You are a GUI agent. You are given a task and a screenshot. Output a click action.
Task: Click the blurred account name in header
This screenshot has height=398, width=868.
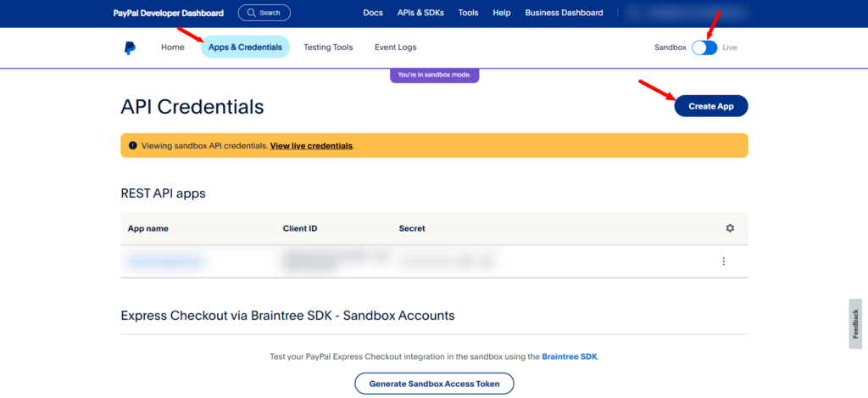click(687, 12)
